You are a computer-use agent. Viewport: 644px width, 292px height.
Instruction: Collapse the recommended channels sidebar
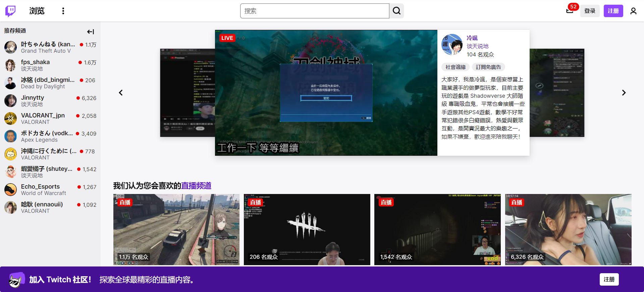point(91,32)
